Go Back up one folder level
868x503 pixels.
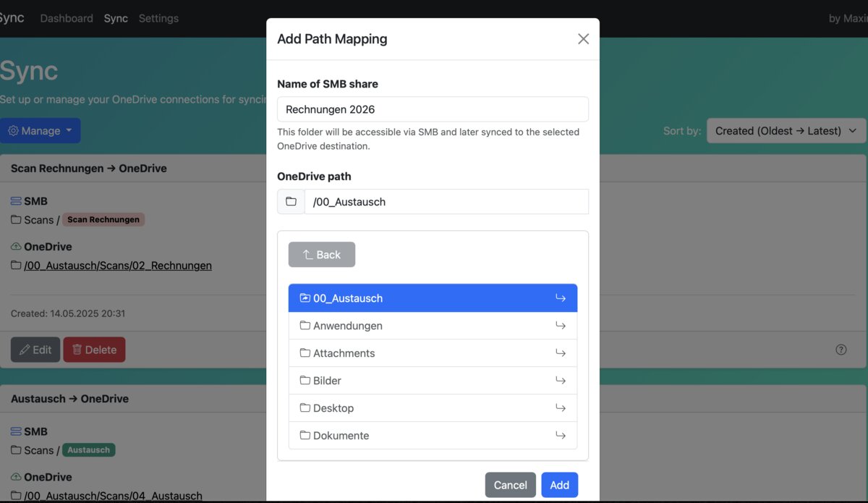tap(322, 255)
